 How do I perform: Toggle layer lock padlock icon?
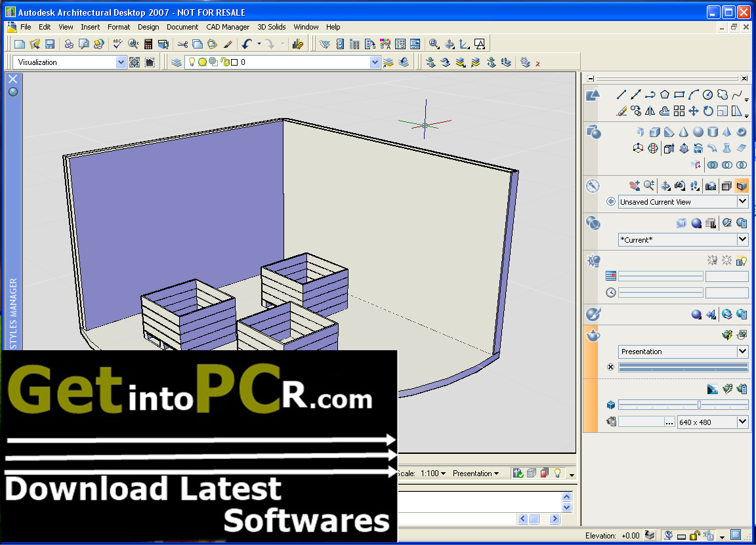pyautogui.click(x=224, y=62)
